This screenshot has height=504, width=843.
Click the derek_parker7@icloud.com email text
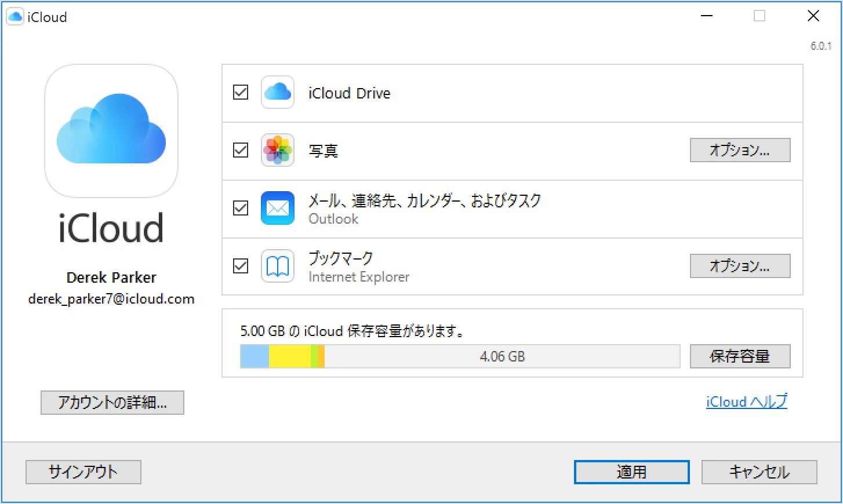pyautogui.click(x=111, y=299)
